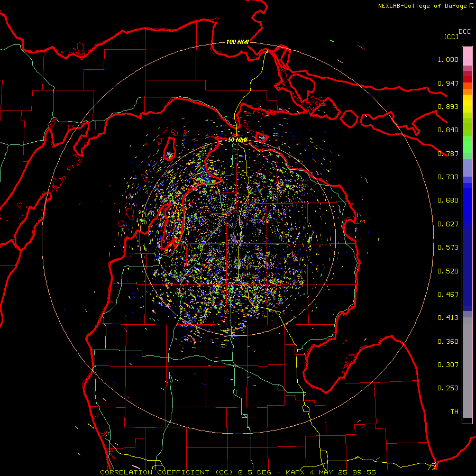Select the 0.253 scale value
Image resolution: width=476 pixels, height=476 pixels.
[448, 388]
